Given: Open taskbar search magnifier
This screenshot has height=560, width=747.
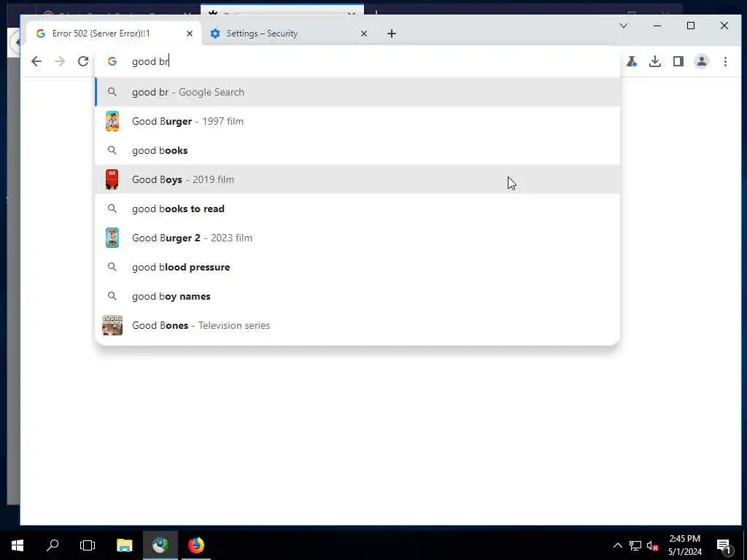Looking at the screenshot, I should (53, 545).
